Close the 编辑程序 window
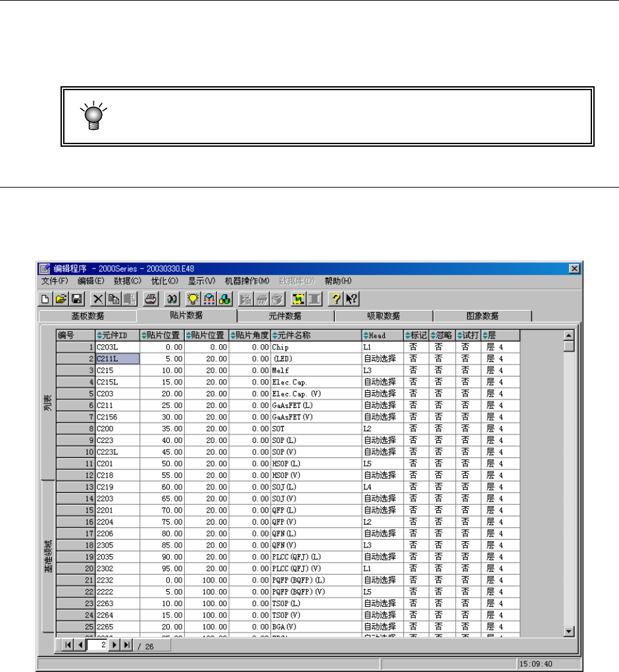 click(574, 269)
